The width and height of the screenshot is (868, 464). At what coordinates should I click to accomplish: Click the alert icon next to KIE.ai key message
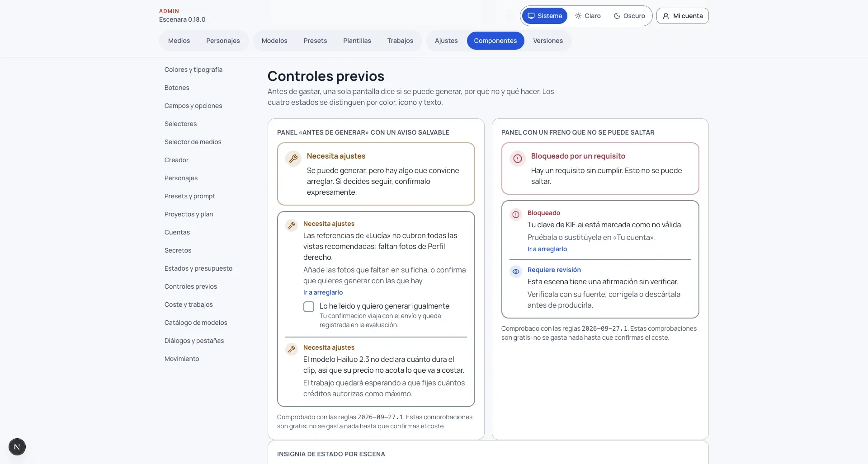[516, 214]
